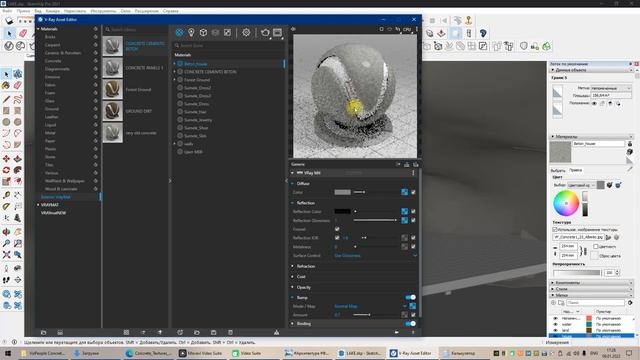
Task: Collapse the Diffuse section
Action: point(293,184)
